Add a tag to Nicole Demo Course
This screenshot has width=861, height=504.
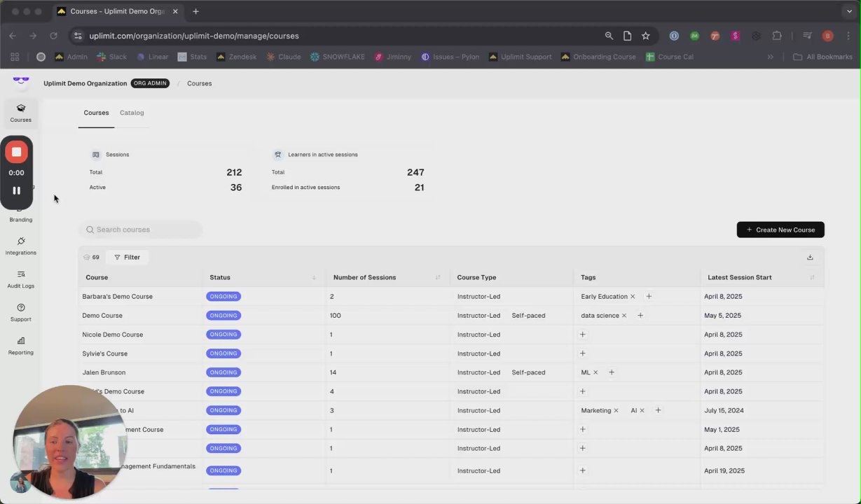[x=582, y=335]
